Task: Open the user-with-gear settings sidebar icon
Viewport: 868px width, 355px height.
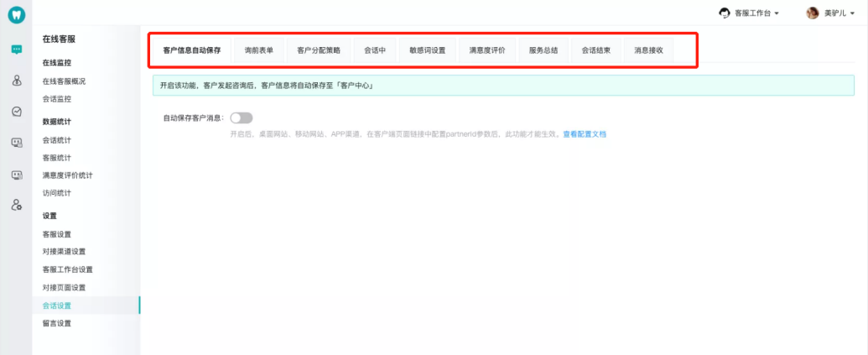Action: pyautogui.click(x=17, y=205)
